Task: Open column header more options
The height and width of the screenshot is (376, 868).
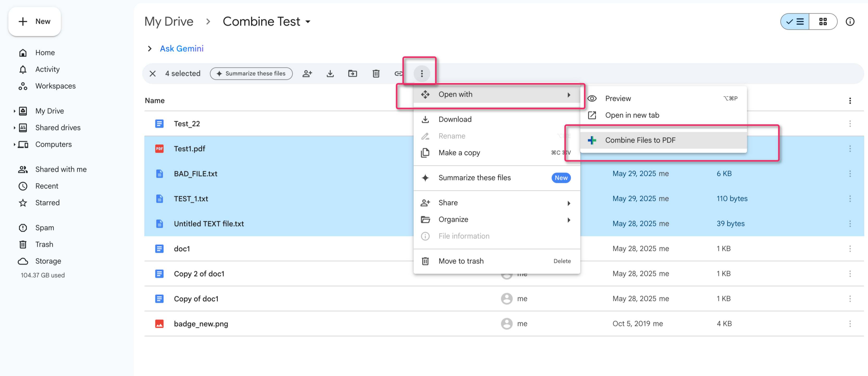Action: click(850, 100)
